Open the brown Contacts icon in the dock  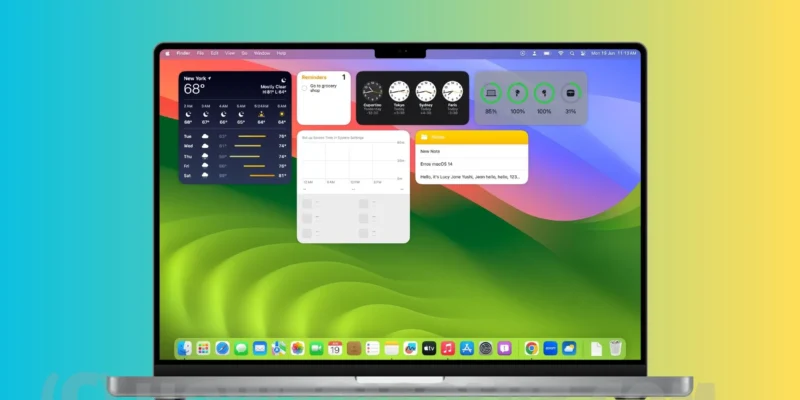tap(354, 348)
